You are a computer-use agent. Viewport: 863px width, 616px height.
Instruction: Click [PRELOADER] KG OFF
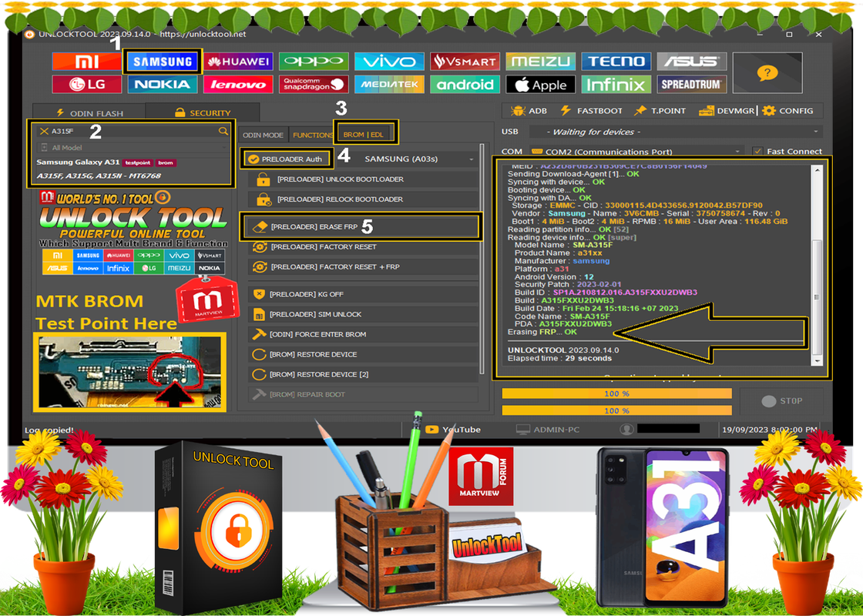[x=363, y=294]
